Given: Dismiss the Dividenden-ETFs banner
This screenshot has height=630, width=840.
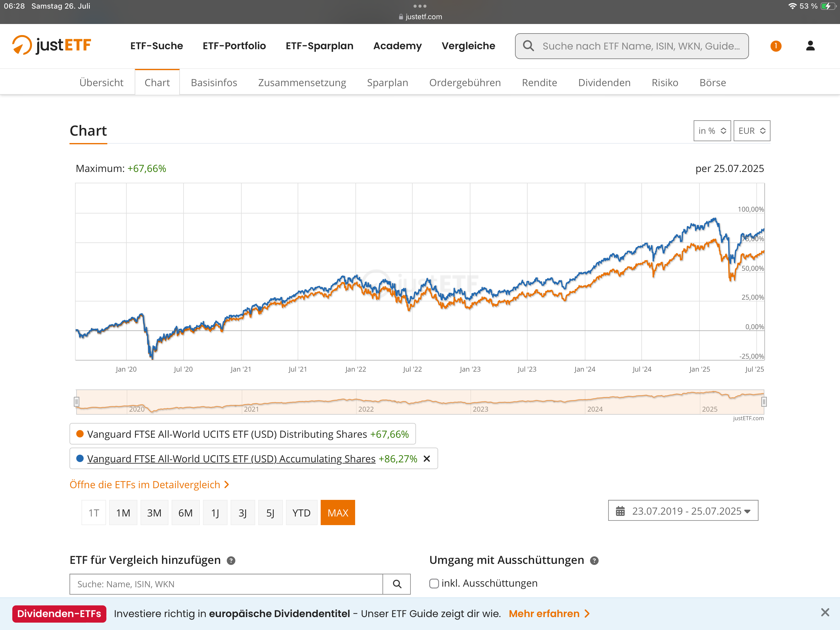Looking at the screenshot, I should (x=825, y=612).
